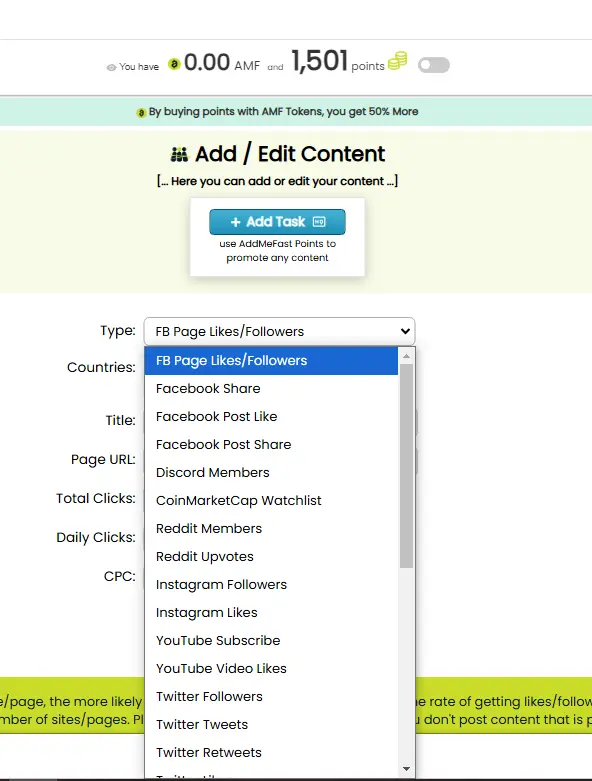The height and width of the screenshot is (781, 592).
Task: Click the Page URL label
Action: [103, 459]
